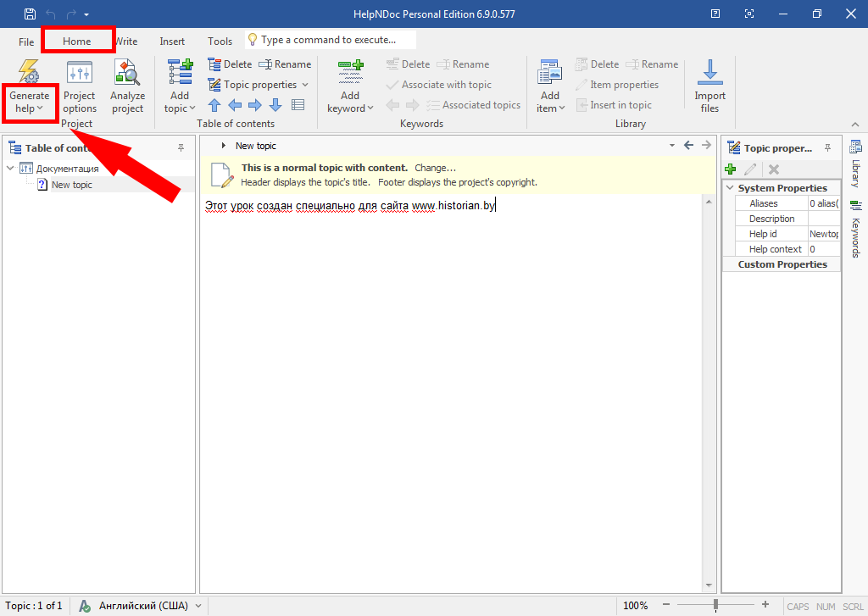Toggle pin on Topic properties panel
This screenshot has width=868, height=616.
click(827, 148)
